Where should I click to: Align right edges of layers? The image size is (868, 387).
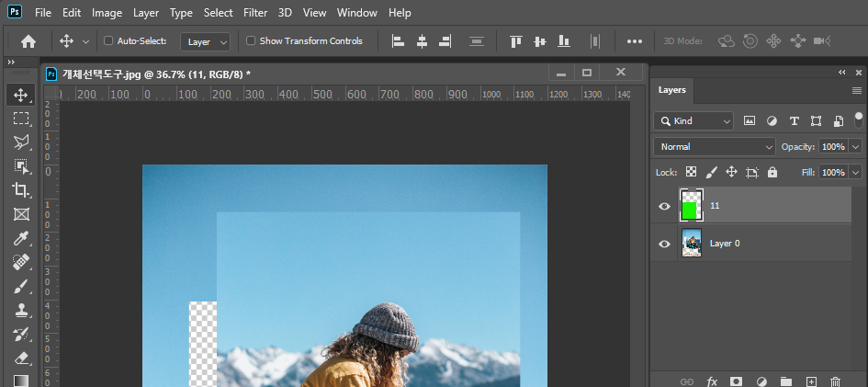tap(445, 41)
